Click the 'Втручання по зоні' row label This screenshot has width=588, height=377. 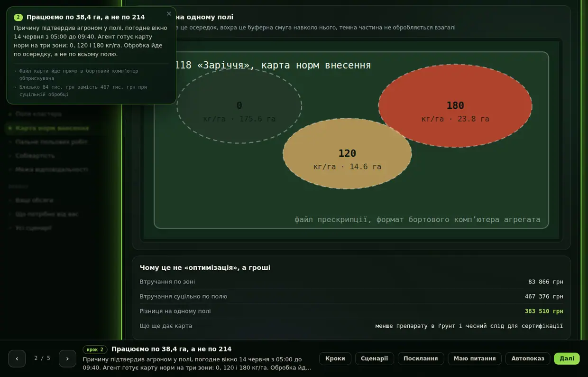coord(167,282)
